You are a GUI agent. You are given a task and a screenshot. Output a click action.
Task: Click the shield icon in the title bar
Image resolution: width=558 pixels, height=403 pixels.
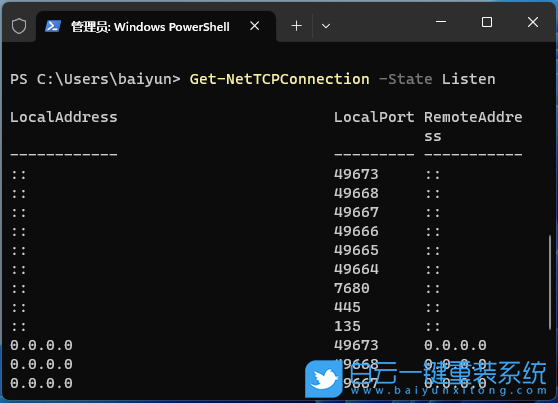click(19, 26)
